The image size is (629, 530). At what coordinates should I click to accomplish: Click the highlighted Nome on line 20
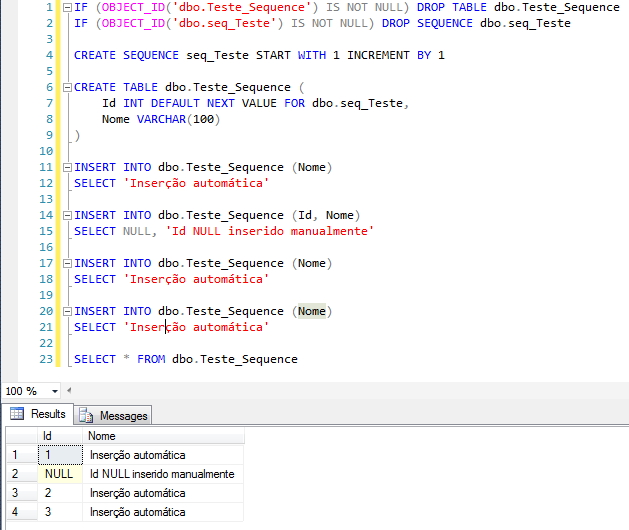pyautogui.click(x=312, y=311)
